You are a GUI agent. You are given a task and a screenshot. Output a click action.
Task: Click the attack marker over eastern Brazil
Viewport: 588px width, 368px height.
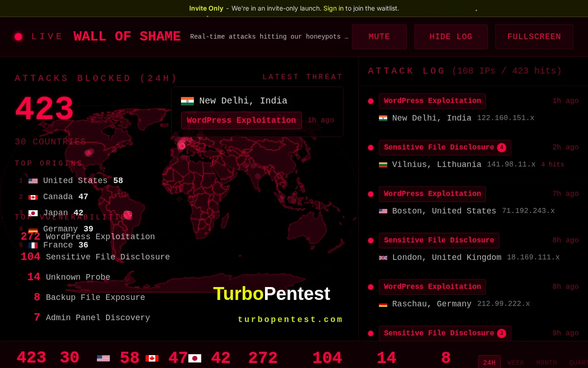128,214
